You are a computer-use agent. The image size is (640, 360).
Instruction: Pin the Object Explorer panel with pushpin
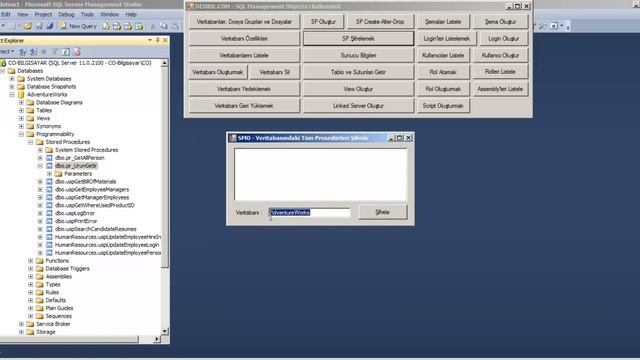[x=158, y=40]
